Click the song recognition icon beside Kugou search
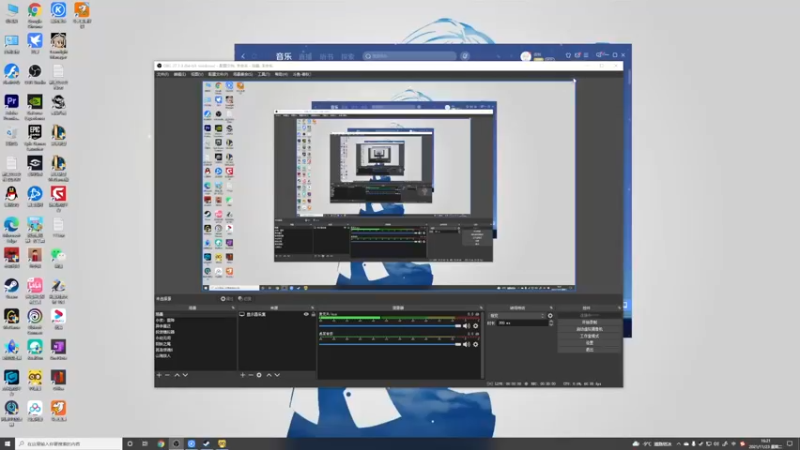The width and height of the screenshot is (800, 450). [465, 56]
